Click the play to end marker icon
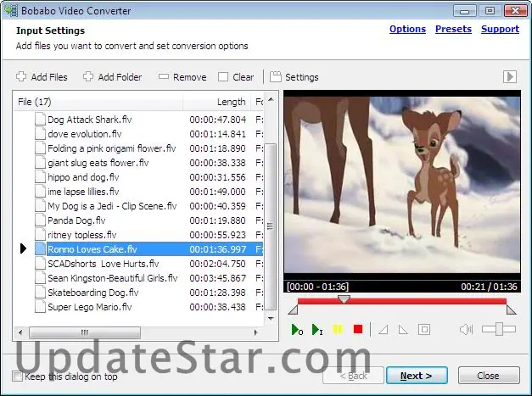Viewport: 532px width, 396px height. tap(317, 329)
